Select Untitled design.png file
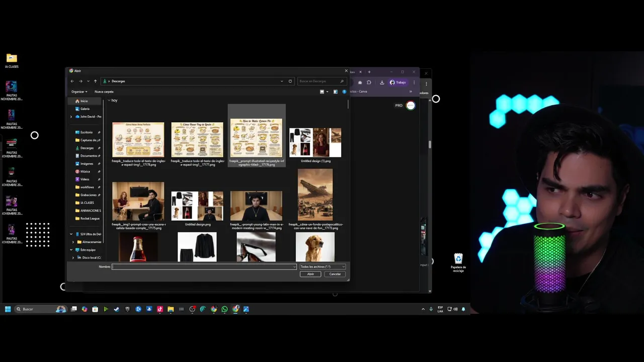Image resolution: width=644 pixels, height=362 pixels. pyautogui.click(x=197, y=207)
